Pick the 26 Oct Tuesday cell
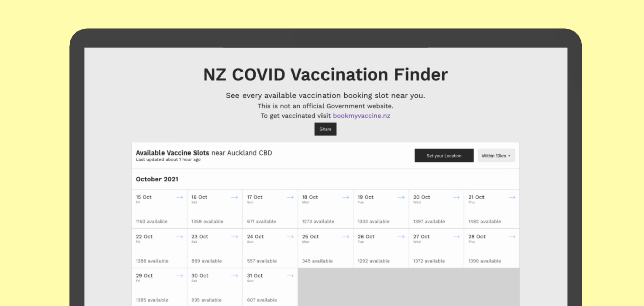This screenshot has height=306, width=644. click(x=380, y=249)
